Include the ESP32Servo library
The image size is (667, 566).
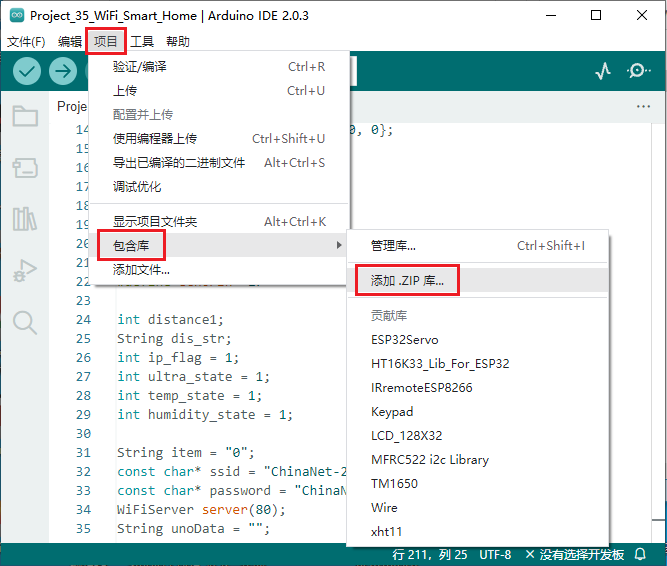404,339
